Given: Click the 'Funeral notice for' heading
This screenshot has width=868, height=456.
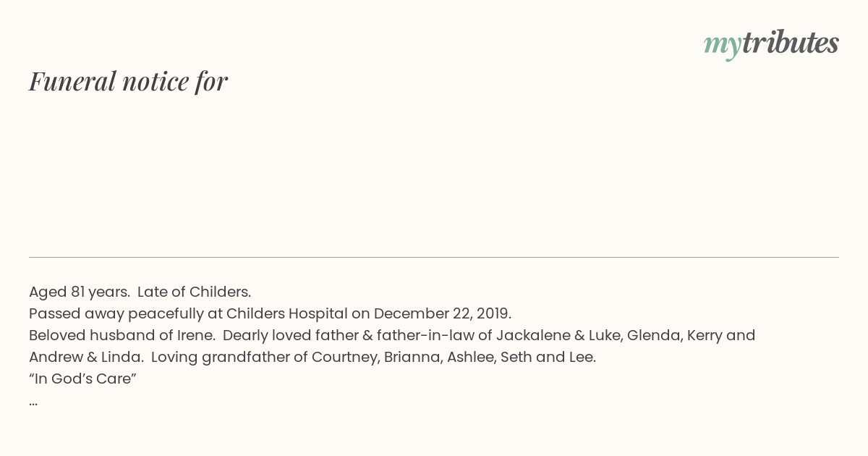Looking at the screenshot, I should (x=128, y=81).
